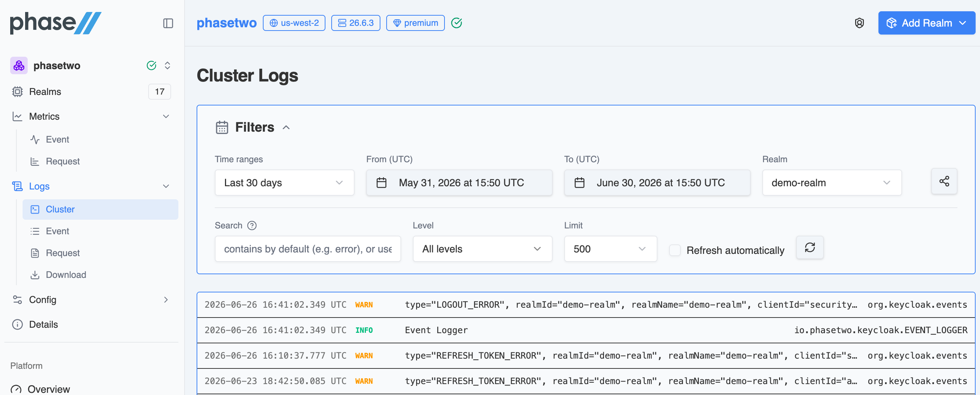
Task: Click io.phasetwo.keycloak.EVENT_LOGGER logger name
Action: pyautogui.click(x=880, y=330)
